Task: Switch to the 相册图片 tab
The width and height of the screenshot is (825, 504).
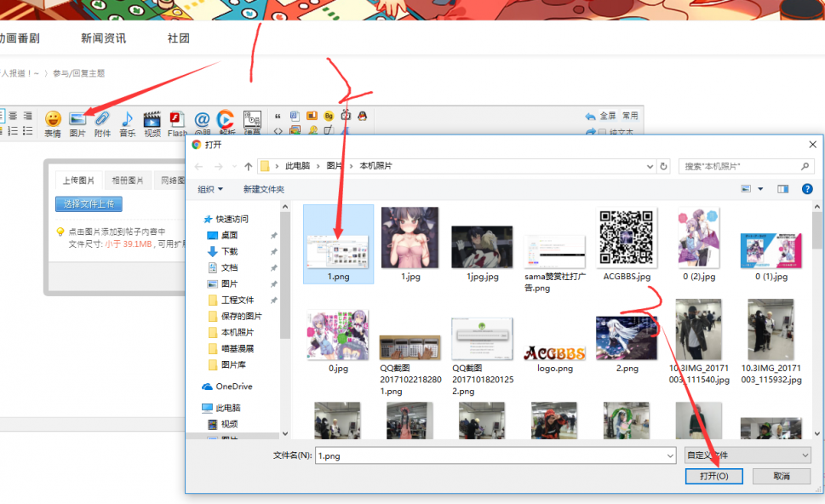Action: [127, 180]
